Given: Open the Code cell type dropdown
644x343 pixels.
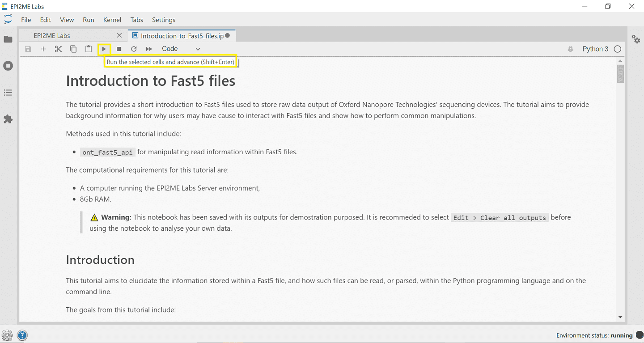Looking at the screenshot, I should coord(181,49).
